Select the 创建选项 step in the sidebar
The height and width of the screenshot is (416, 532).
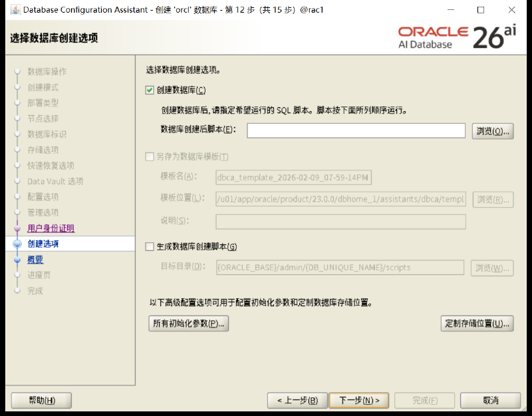pos(43,244)
